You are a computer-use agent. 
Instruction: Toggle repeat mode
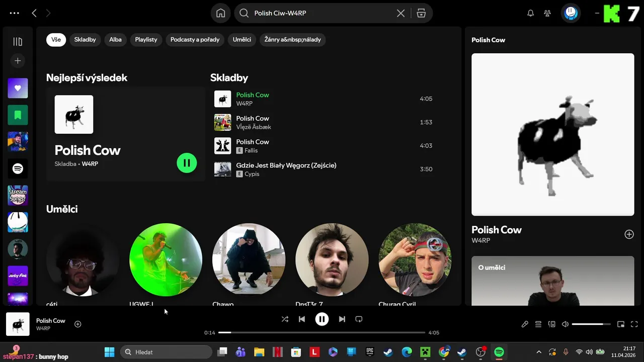pyautogui.click(x=359, y=319)
